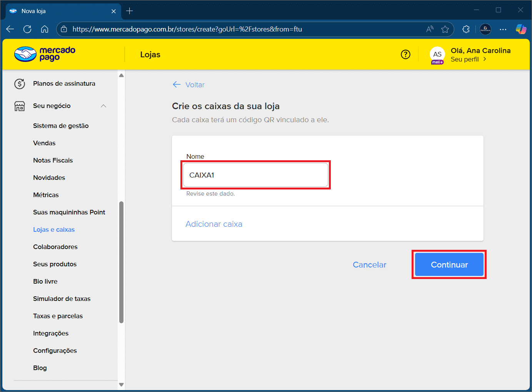
Task: Open Planos de assinatura menu item
Action: pyautogui.click(x=64, y=83)
